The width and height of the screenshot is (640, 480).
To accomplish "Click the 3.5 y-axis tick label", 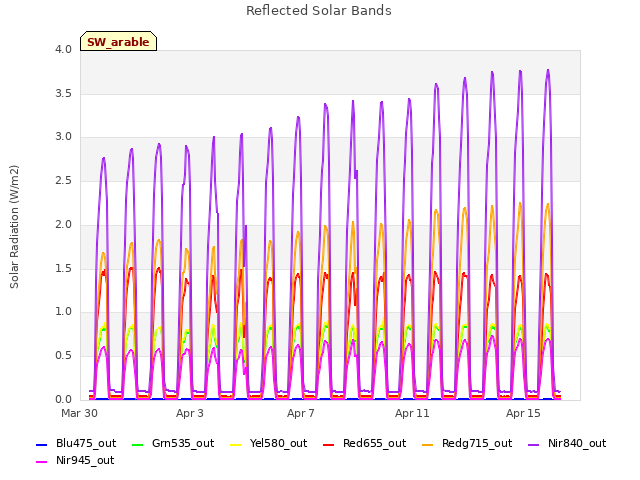I will click(x=63, y=93).
